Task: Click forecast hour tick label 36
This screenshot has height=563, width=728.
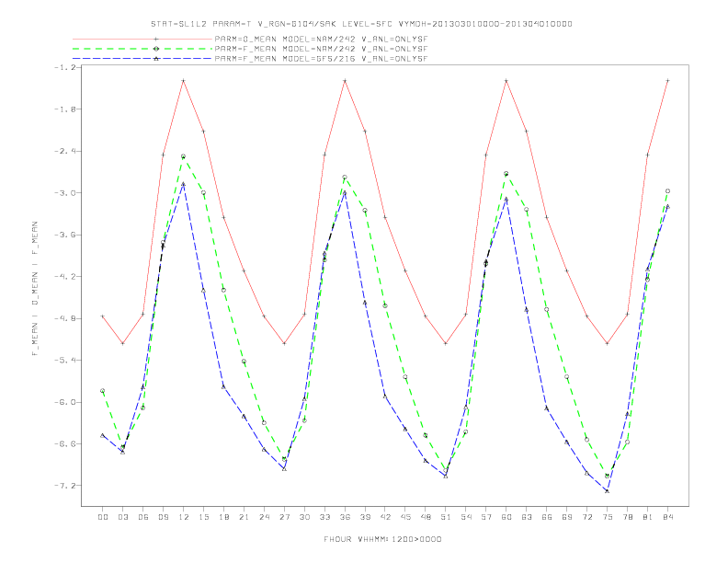Action: click(x=345, y=517)
